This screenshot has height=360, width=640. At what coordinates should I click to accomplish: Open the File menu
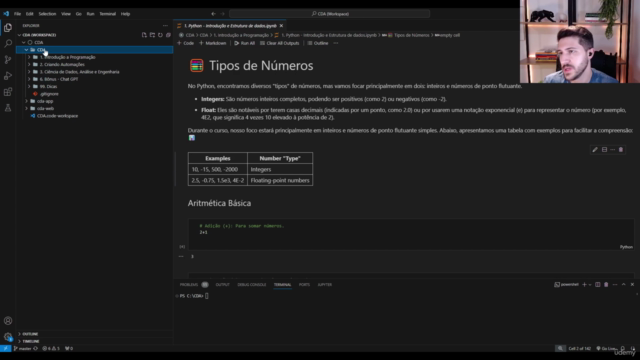click(18, 14)
